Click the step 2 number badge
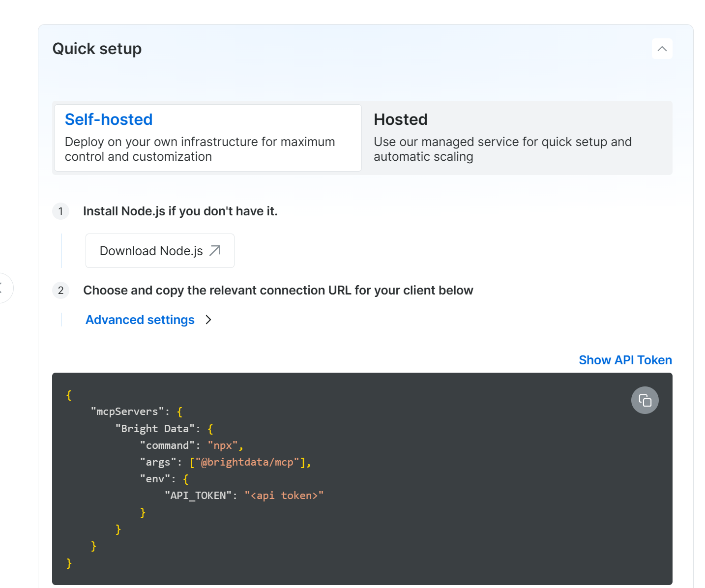The image size is (705, 588). pos(60,290)
